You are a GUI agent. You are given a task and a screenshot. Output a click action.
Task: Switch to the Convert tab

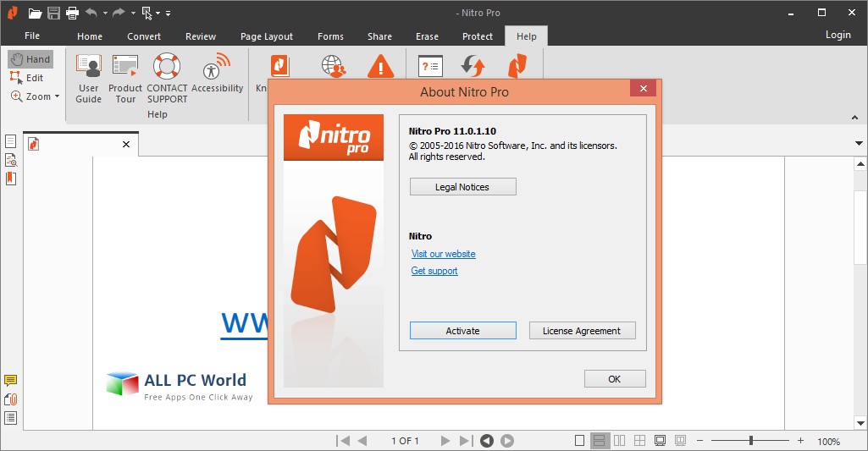144,36
